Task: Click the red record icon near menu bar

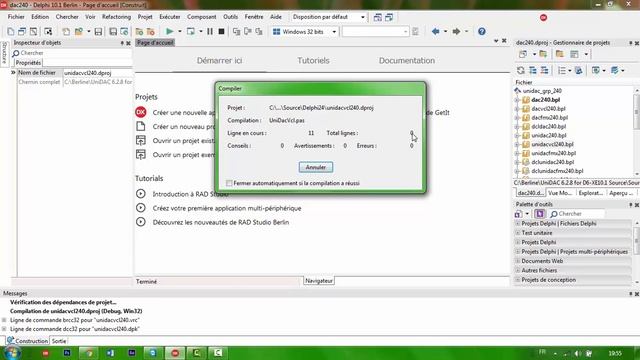Action: [x=543, y=18]
